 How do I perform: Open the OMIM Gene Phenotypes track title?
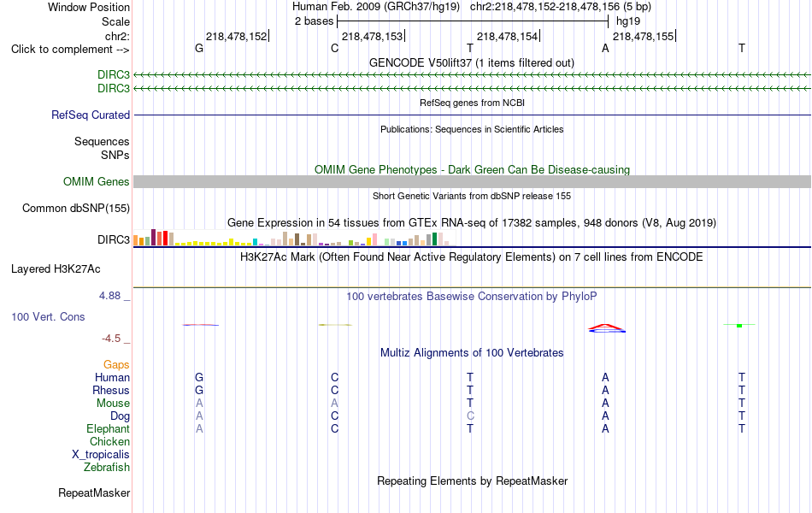pos(472,169)
